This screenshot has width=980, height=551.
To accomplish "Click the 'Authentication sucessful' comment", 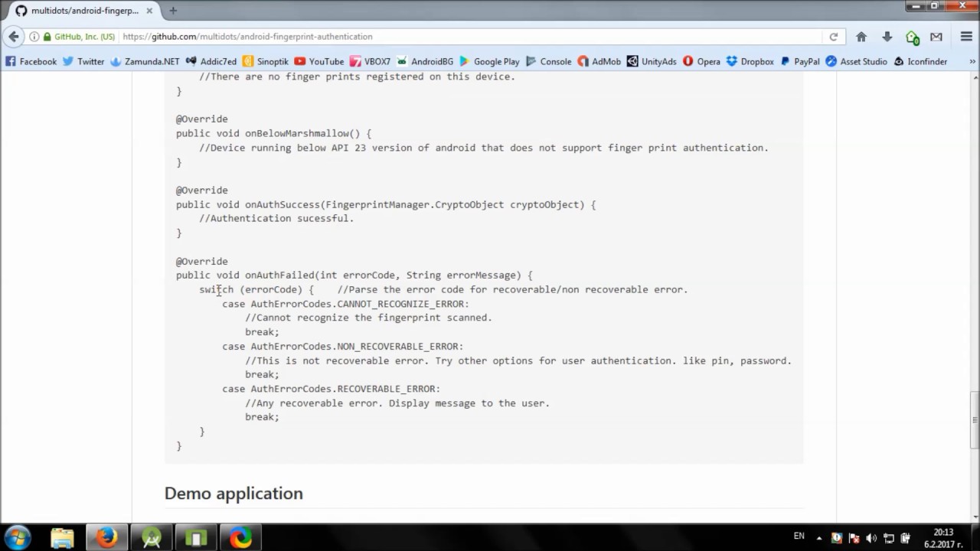I will coord(276,219).
